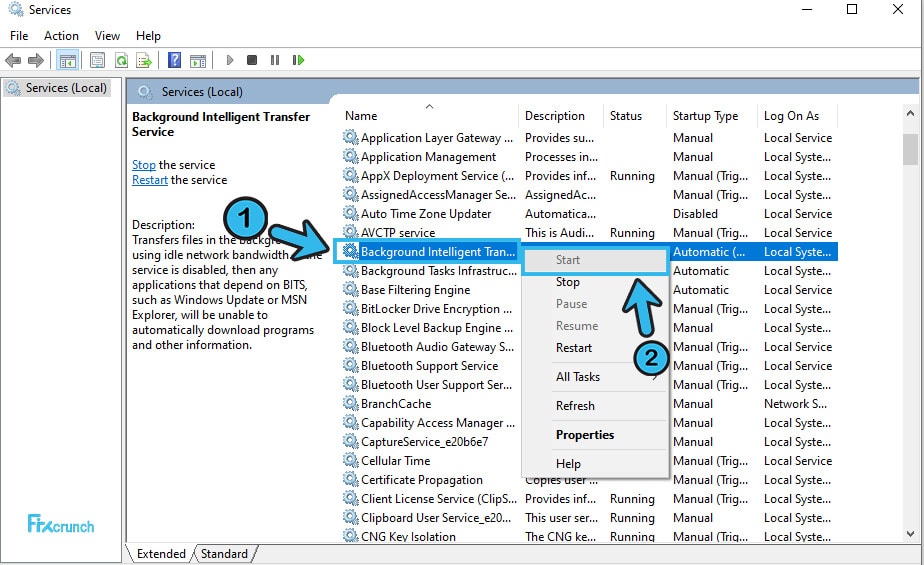Select CNG Key Isolation row
924x565 pixels.
[588, 536]
